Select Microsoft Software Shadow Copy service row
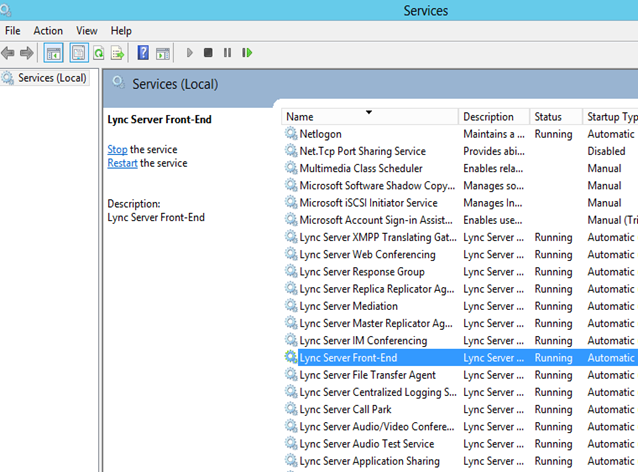The height and width of the screenshot is (472, 638). (461, 186)
